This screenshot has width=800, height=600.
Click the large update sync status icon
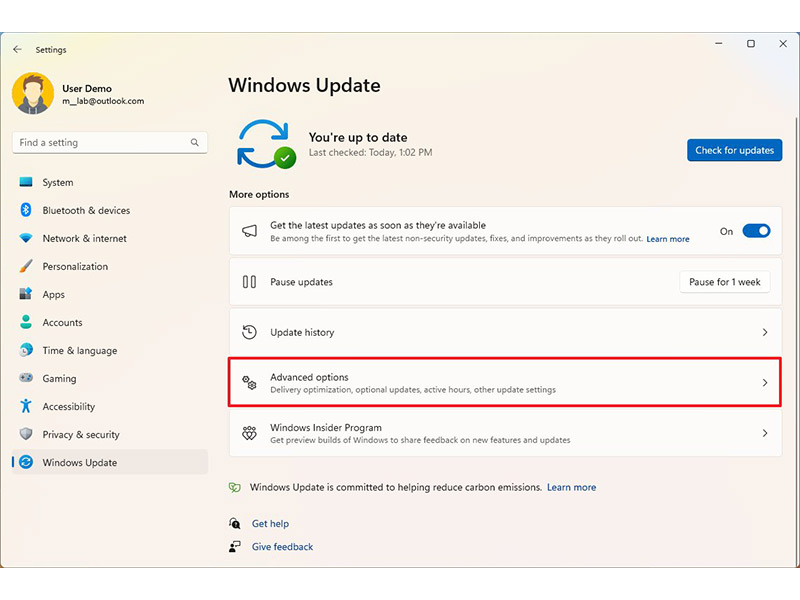click(266, 144)
